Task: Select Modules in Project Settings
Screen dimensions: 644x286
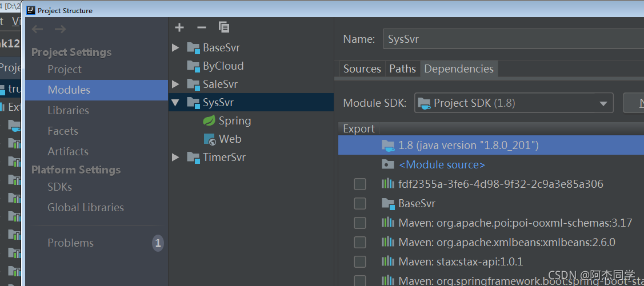Action: pos(97,90)
